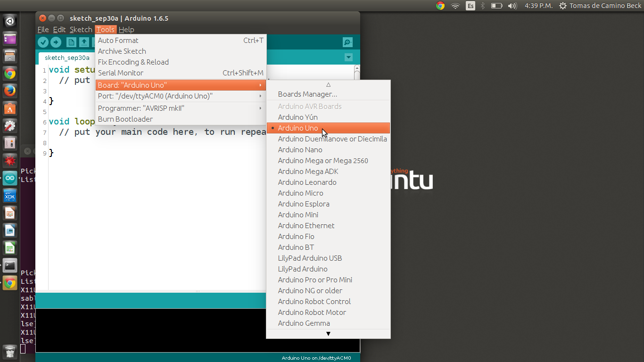The width and height of the screenshot is (644, 362).
Task: Choose Serial Monitor menu entry
Action: click(181, 73)
